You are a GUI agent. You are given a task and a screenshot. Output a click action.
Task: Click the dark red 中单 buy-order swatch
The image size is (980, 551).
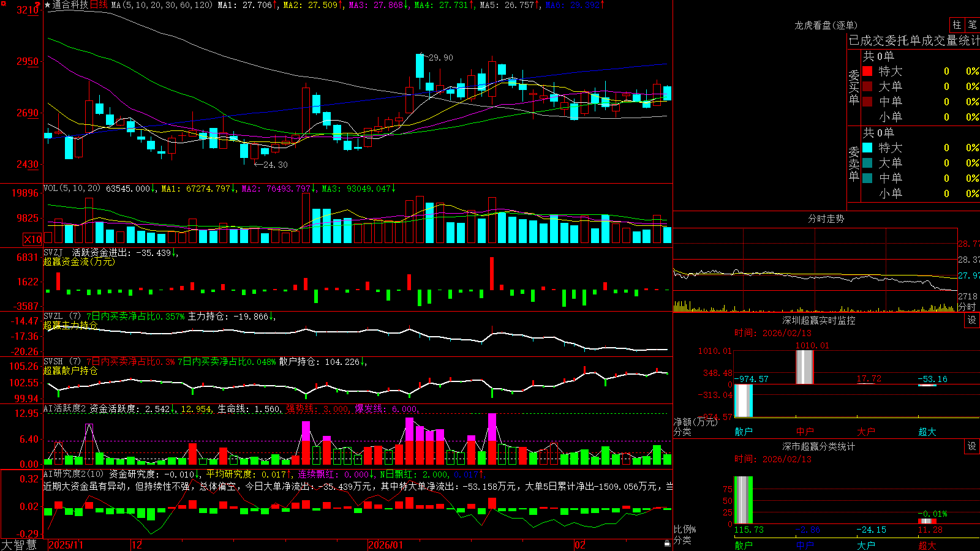click(x=867, y=102)
